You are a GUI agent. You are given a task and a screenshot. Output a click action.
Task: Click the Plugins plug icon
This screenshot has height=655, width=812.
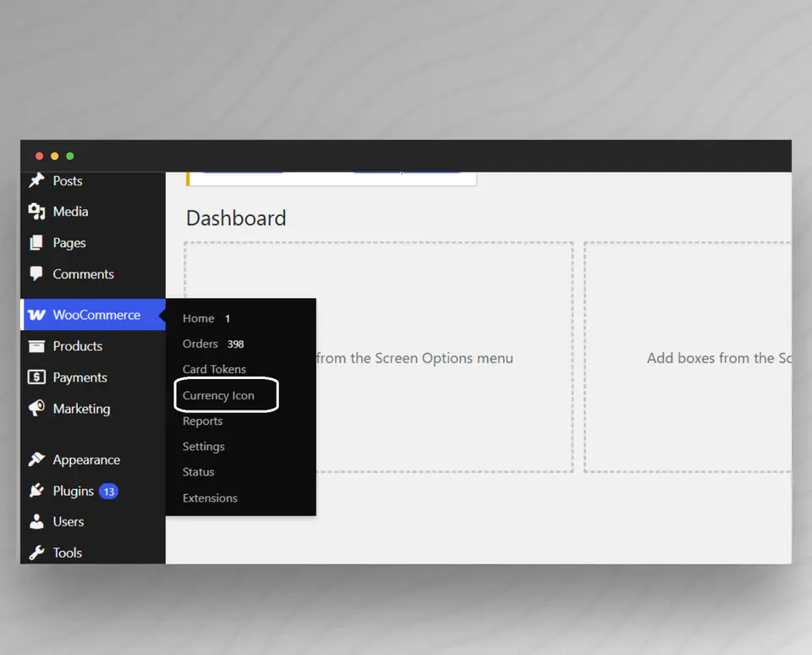pyautogui.click(x=36, y=490)
